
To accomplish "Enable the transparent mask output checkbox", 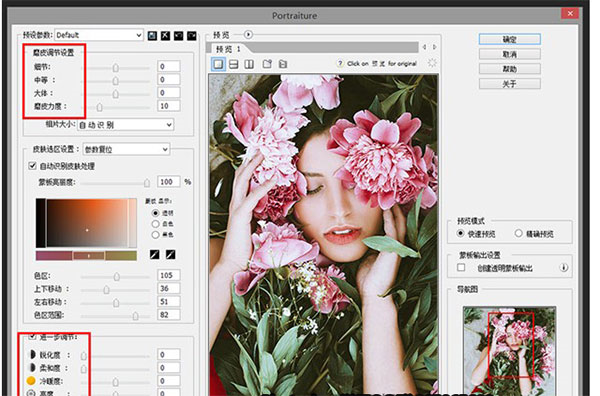I will tap(461, 267).
